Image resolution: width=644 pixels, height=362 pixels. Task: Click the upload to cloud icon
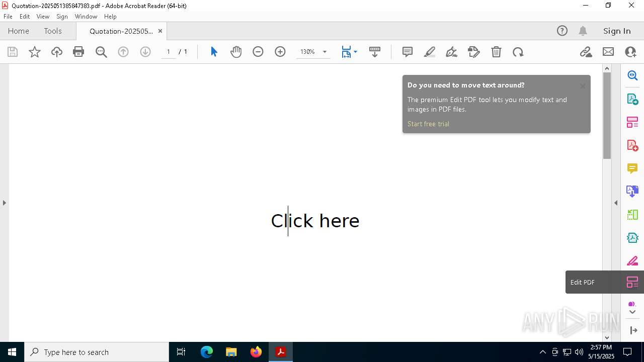pyautogui.click(x=57, y=52)
